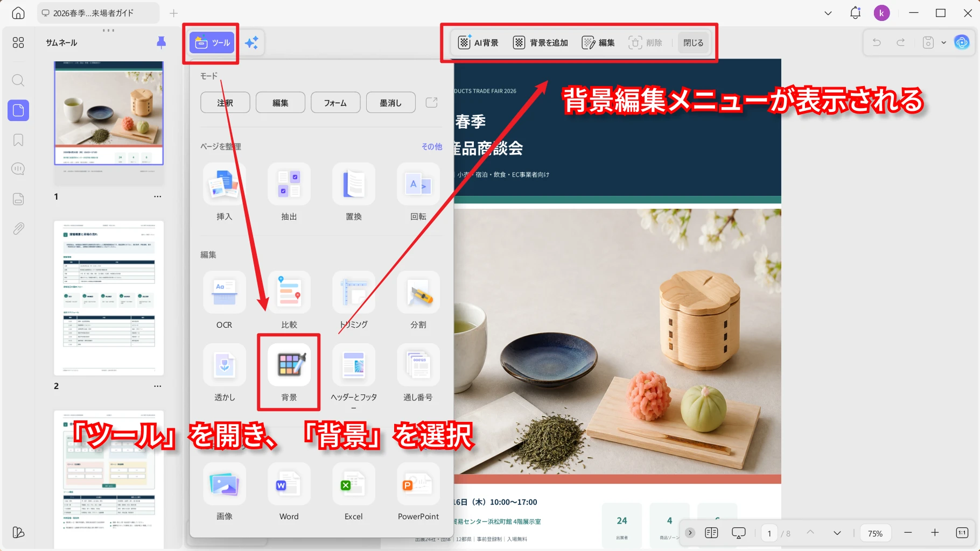Go to the next page arrow
The height and width of the screenshot is (551, 980).
click(x=837, y=533)
